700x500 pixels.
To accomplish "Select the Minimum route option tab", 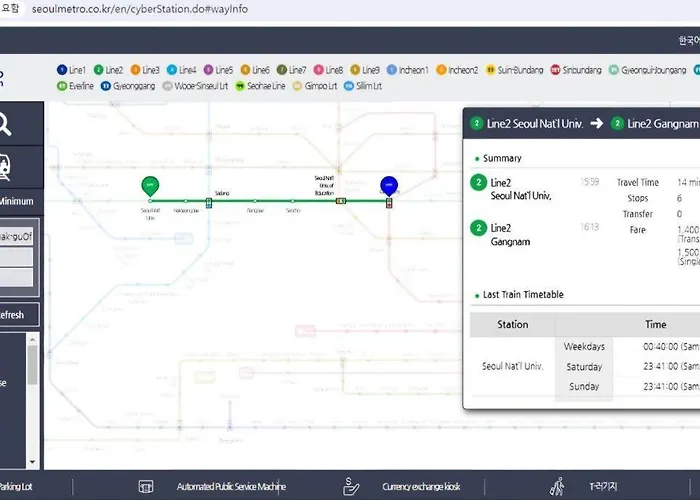I will (x=17, y=201).
